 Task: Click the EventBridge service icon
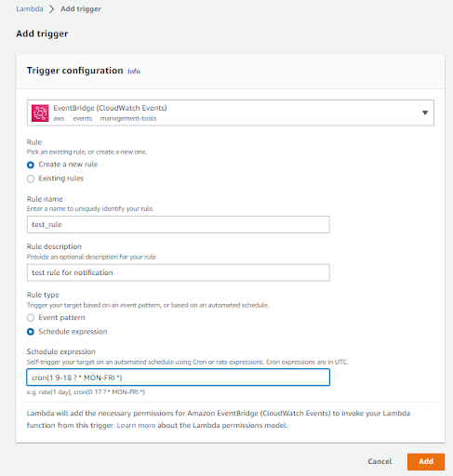pos(40,112)
